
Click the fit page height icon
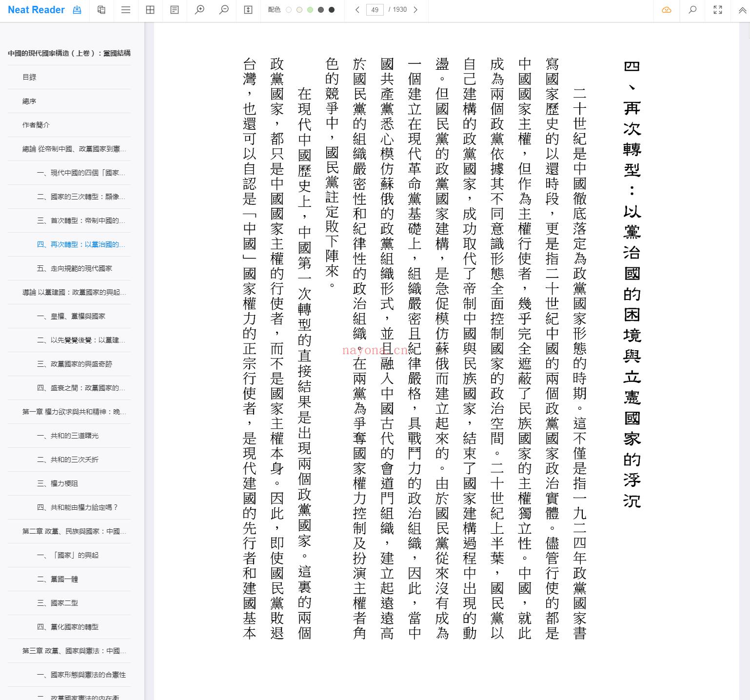248,10
